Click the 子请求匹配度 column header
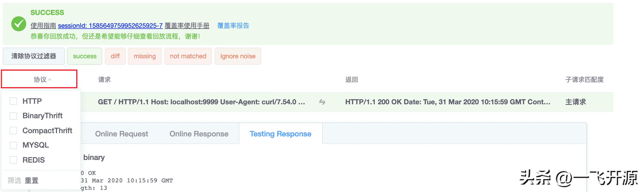Viewport: 644px width, 192px height. pos(585,80)
